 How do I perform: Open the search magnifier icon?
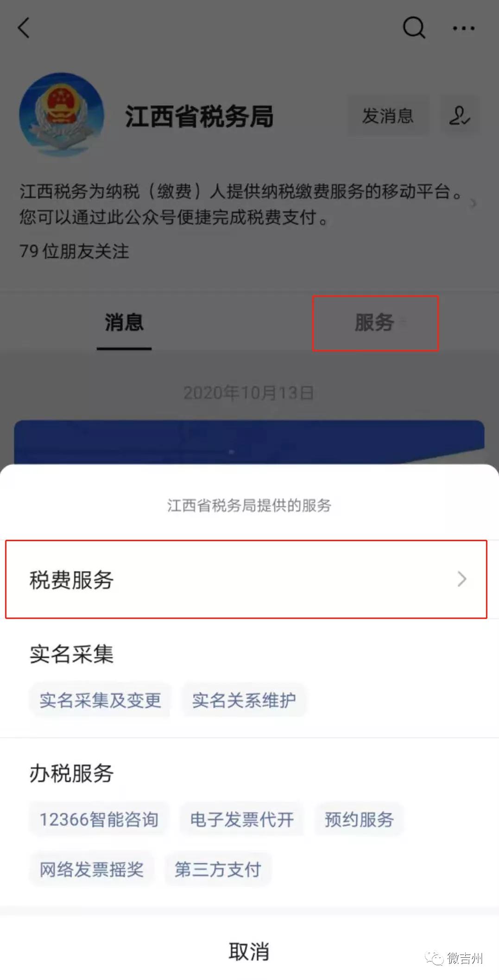[x=414, y=28]
